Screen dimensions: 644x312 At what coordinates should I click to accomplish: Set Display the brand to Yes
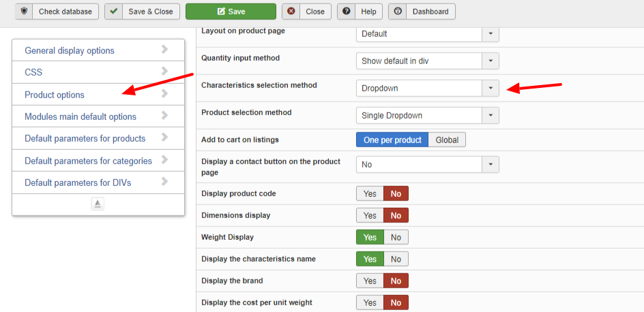pos(370,281)
